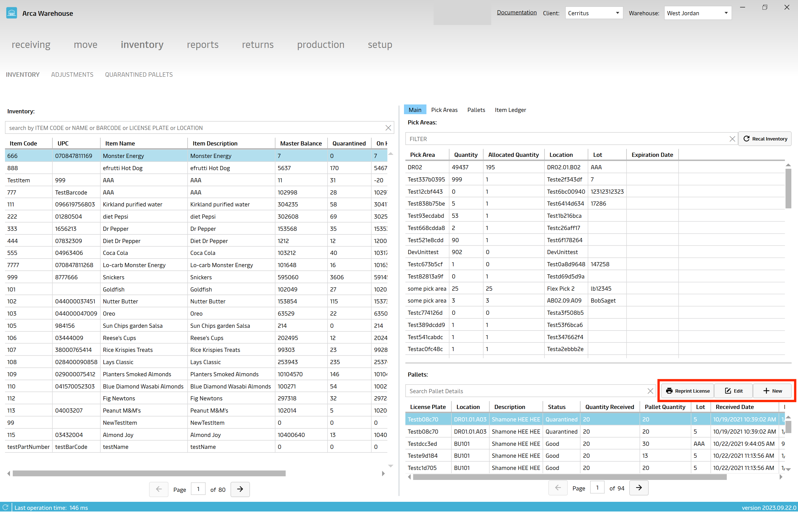Image resolution: width=798 pixels, height=532 pixels.
Task: Select the Almond Joy inventory row
Action: point(196,435)
